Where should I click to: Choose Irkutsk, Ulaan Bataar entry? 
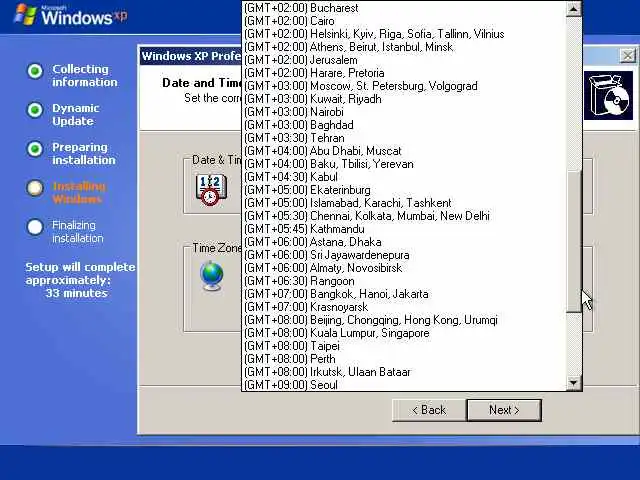tap(404, 372)
